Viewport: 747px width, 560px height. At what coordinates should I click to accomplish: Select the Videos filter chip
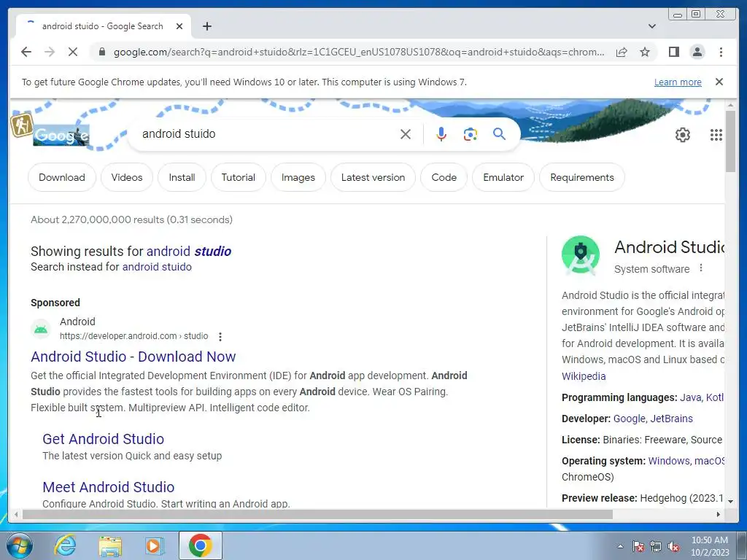coord(127,178)
